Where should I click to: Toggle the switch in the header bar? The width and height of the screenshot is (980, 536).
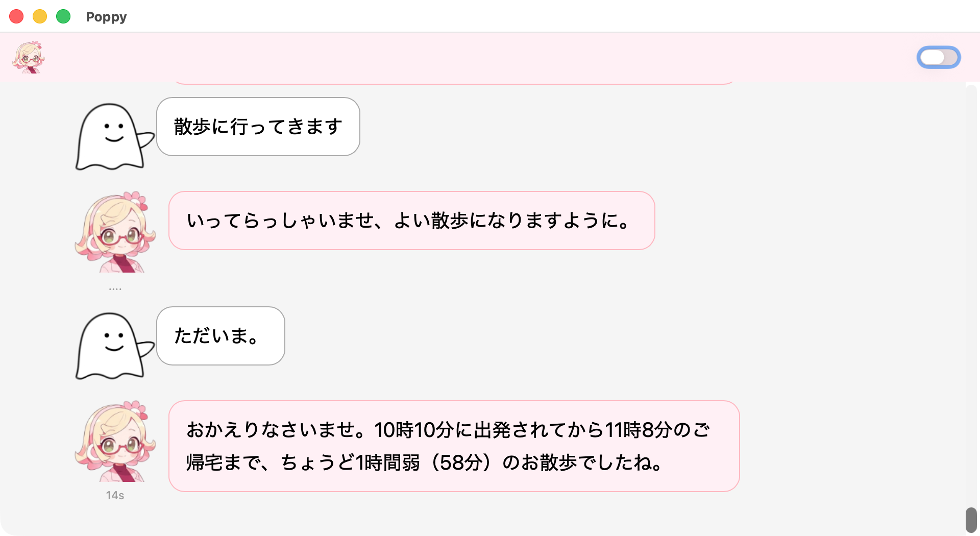pyautogui.click(x=938, y=57)
